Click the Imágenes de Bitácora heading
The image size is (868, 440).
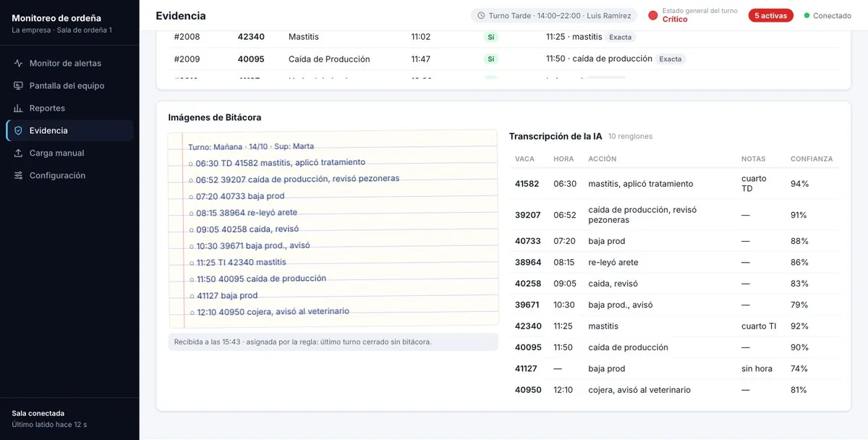tap(215, 117)
